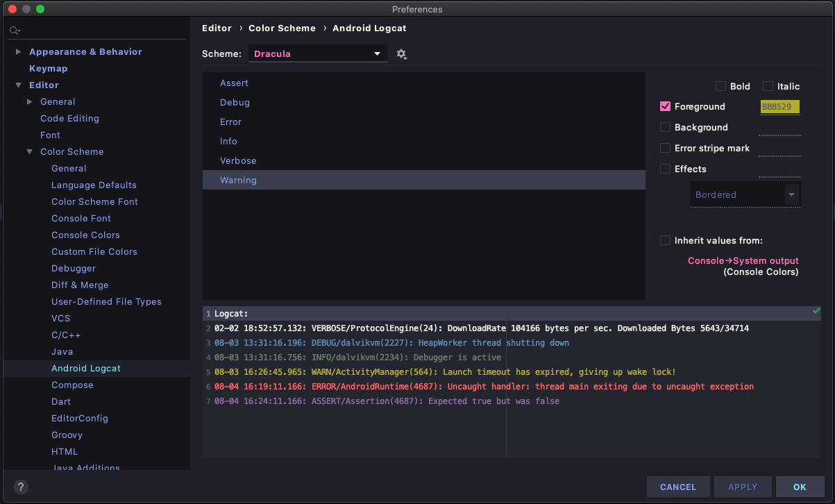This screenshot has width=835, height=504.
Task: Open the Dracula scheme dropdown
Action: click(318, 53)
